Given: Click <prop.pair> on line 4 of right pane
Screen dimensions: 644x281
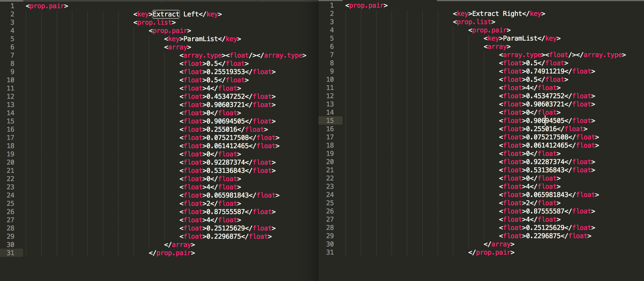Looking at the screenshot, I should tap(489, 30).
